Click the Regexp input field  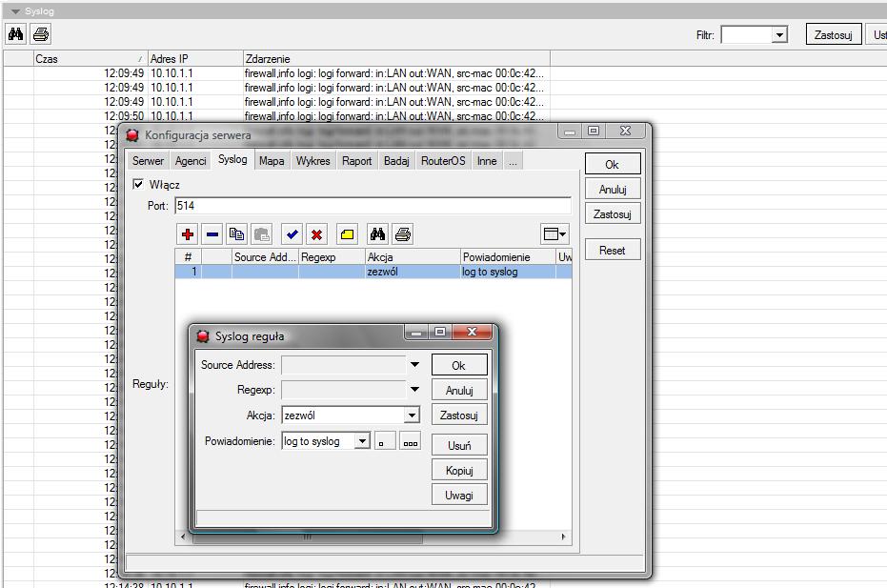tap(344, 390)
